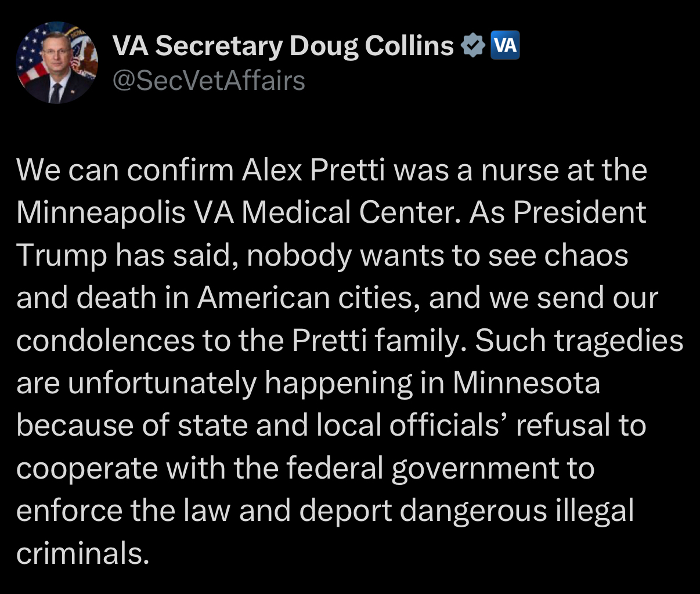
Task: Open Doug Collins' profile avatar photo
Action: [56, 63]
